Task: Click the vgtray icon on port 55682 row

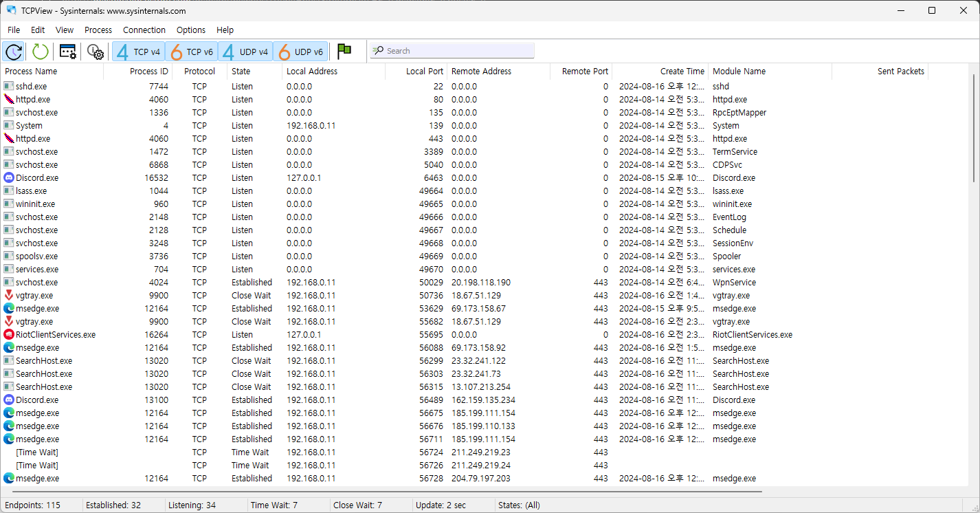Action: tap(9, 321)
